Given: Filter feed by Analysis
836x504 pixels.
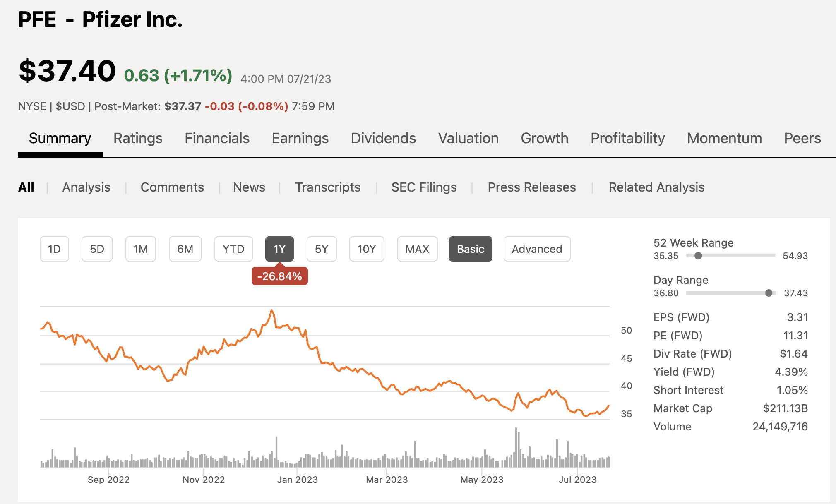Looking at the screenshot, I should click(86, 187).
